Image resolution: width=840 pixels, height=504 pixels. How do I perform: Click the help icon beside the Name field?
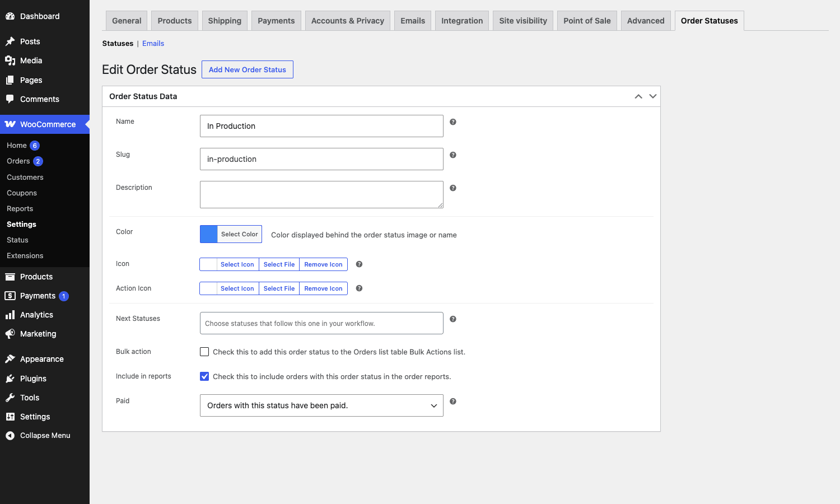[453, 122]
